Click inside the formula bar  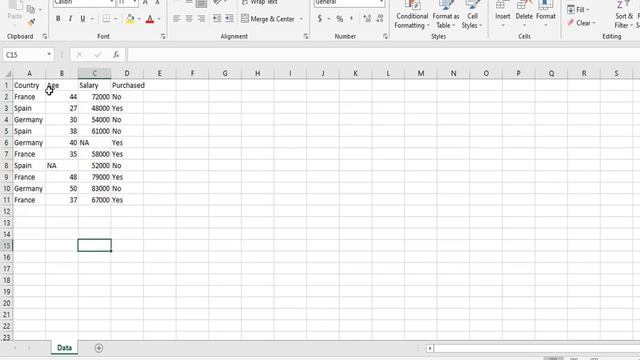click(x=384, y=55)
